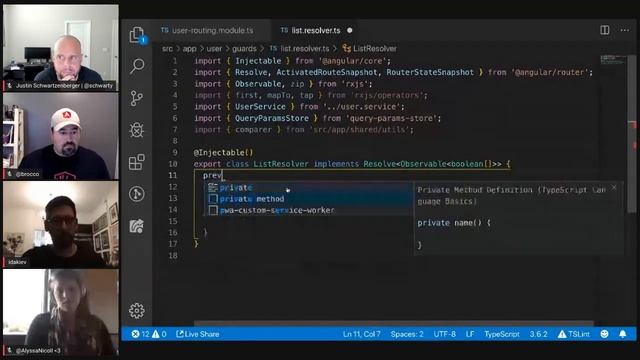Click '@angular/core' import path
This screenshot has width=640, height=360.
click(x=353, y=61)
